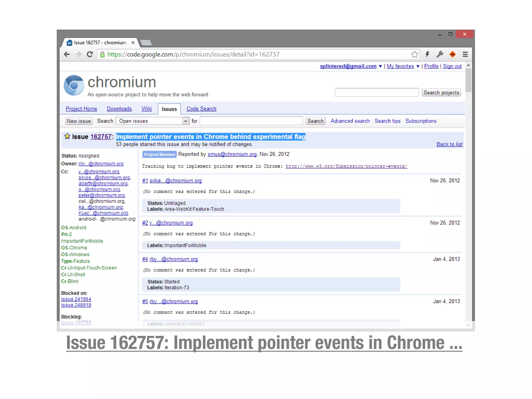Click the Search projects text field
The width and height of the screenshot is (532, 399).
(376, 92)
